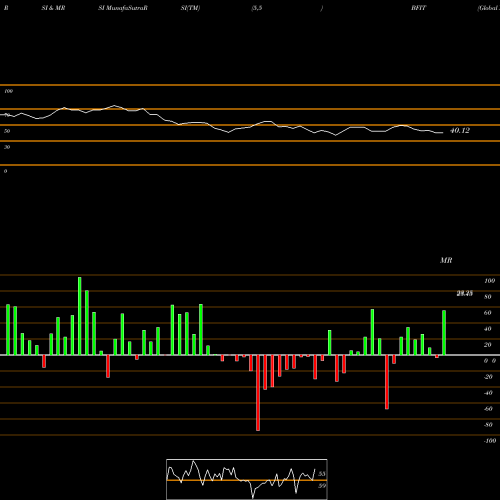Click the 'SI MunafaSutraR' header label

click(x=123, y=8)
